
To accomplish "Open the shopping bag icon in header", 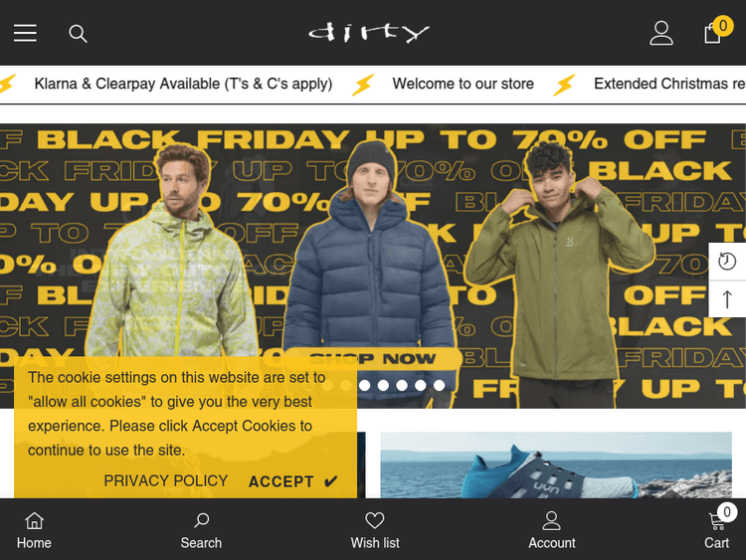I will click(713, 33).
